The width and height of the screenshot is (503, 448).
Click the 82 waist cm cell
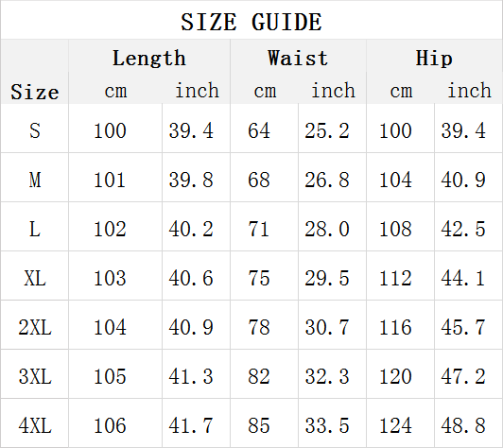point(258,376)
